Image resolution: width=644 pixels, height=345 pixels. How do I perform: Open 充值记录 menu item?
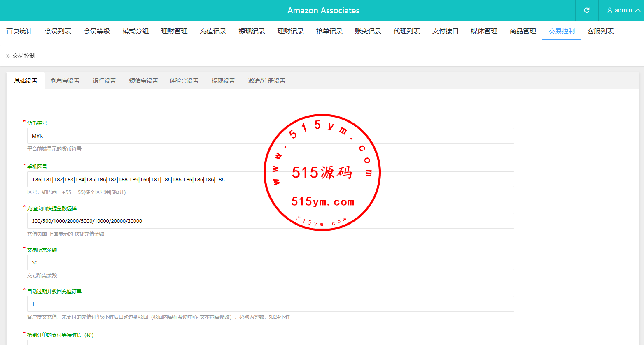[213, 31]
